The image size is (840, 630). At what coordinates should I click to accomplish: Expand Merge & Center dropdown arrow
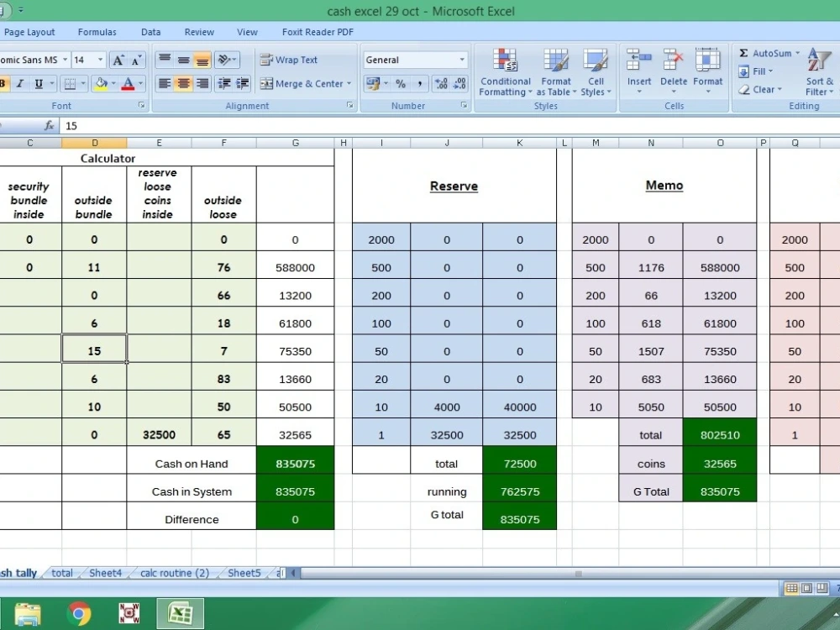(349, 83)
